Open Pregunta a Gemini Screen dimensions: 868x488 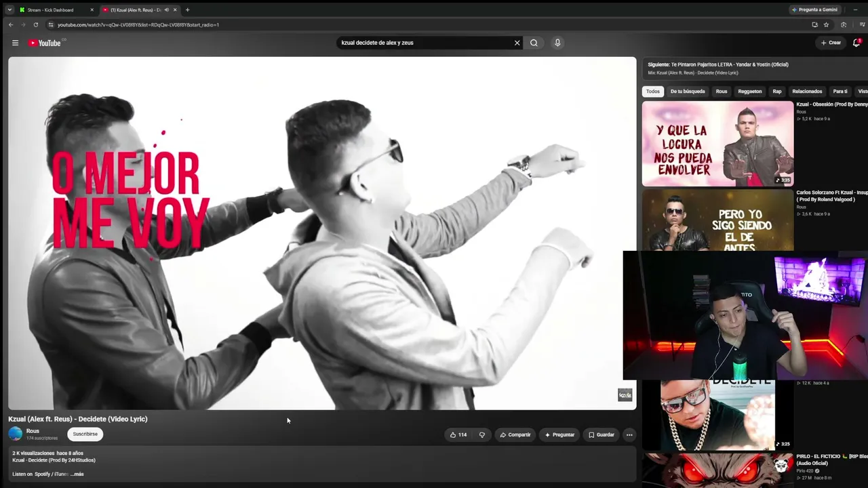(x=814, y=9)
